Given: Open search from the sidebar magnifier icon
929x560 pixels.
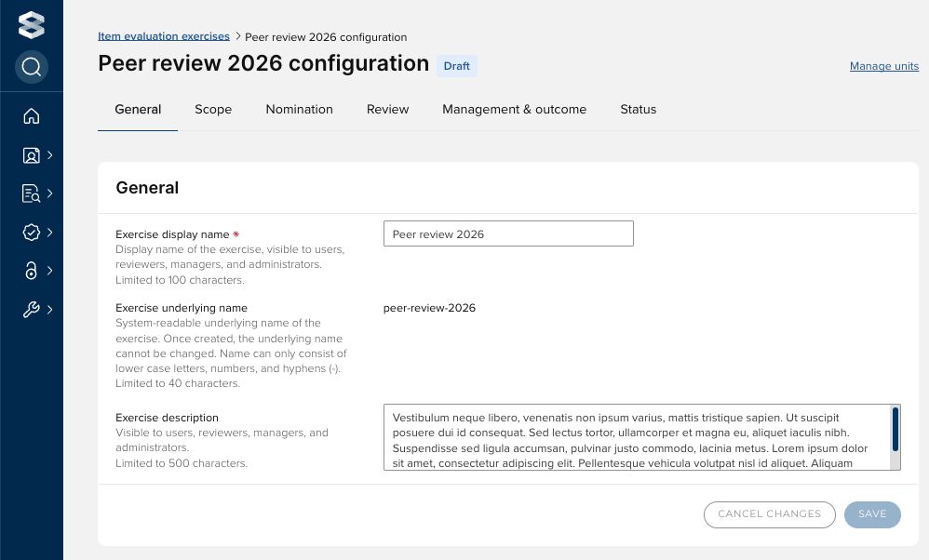Looking at the screenshot, I should point(31,67).
